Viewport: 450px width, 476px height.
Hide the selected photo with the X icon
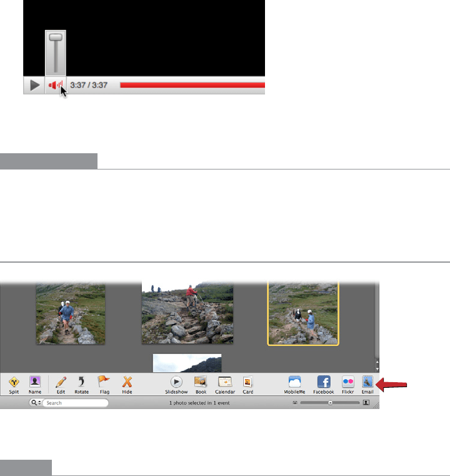(127, 385)
